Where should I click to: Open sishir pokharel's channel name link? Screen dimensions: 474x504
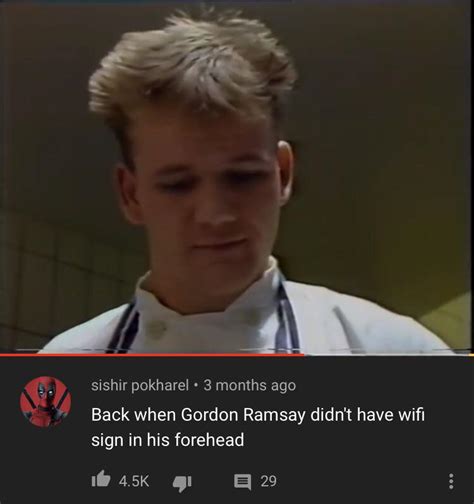140,385
